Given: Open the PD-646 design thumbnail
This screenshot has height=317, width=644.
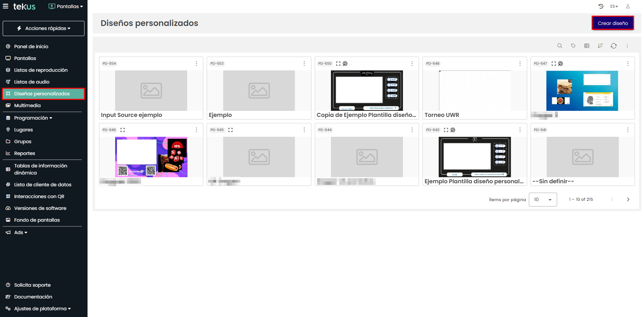Looking at the screenshot, I should coord(151,157).
